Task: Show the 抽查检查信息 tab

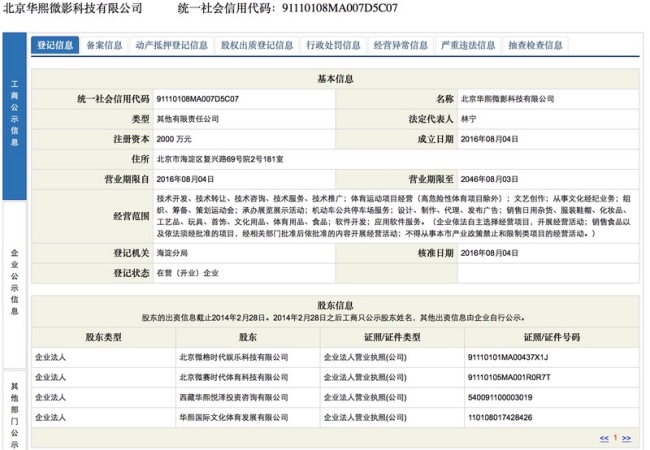Action: tap(535, 45)
